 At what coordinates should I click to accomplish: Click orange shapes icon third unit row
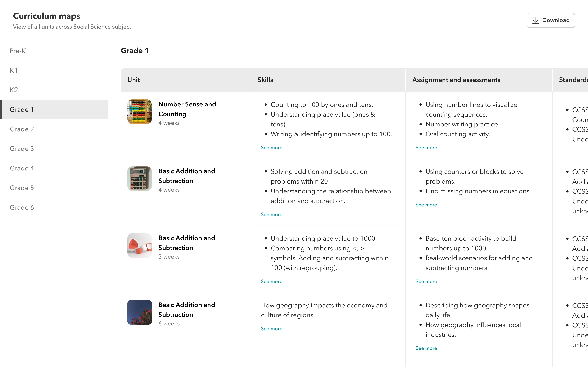(139, 245)
